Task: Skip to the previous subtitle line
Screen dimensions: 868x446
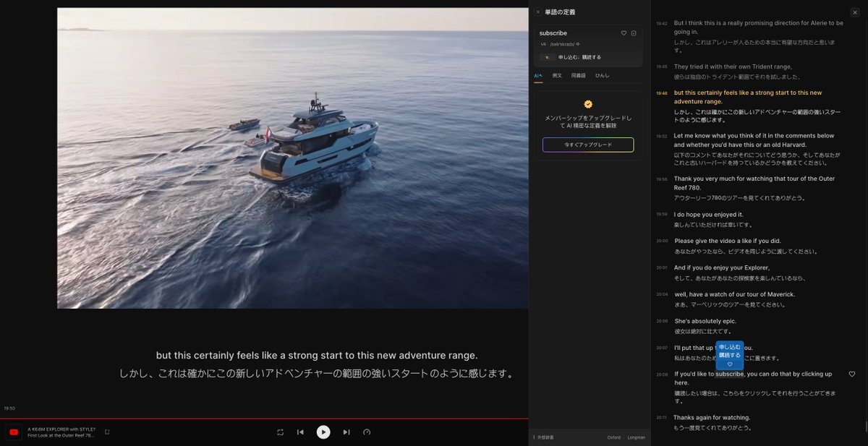Action: click(300, 432)
